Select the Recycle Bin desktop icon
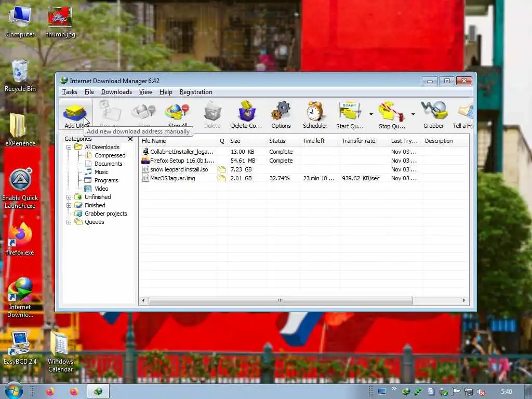The height and width of the screenshot is (399, 532). 20,75
